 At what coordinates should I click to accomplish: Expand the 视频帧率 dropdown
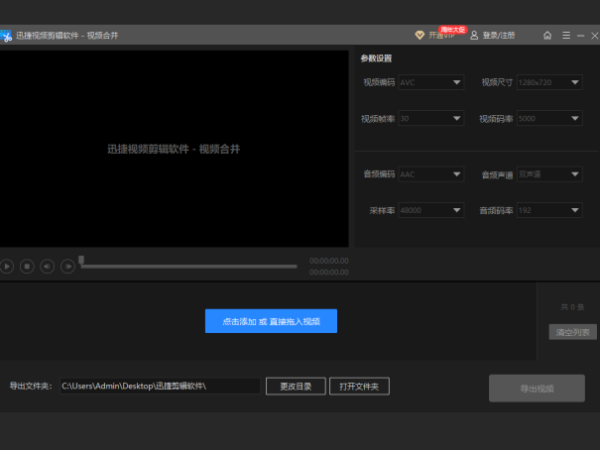(431, 119)
